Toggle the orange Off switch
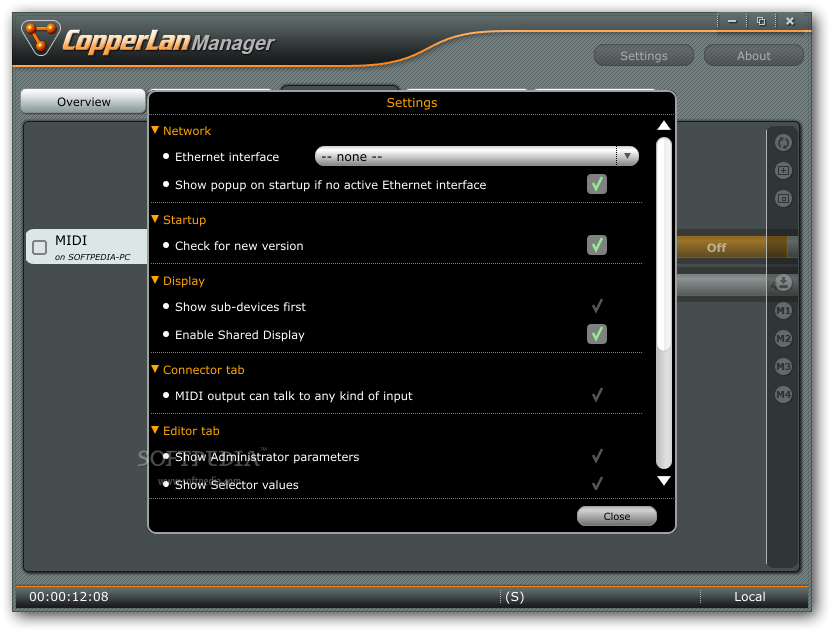This screenshot has width=832, height=632. (x=732, y=247)
